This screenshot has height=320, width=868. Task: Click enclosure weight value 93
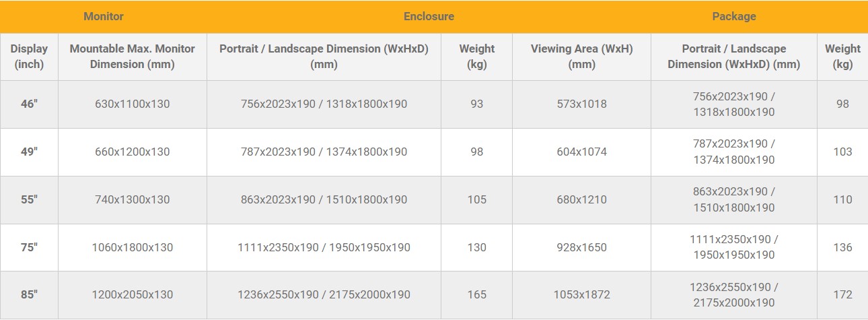click(x=476, y=104)
